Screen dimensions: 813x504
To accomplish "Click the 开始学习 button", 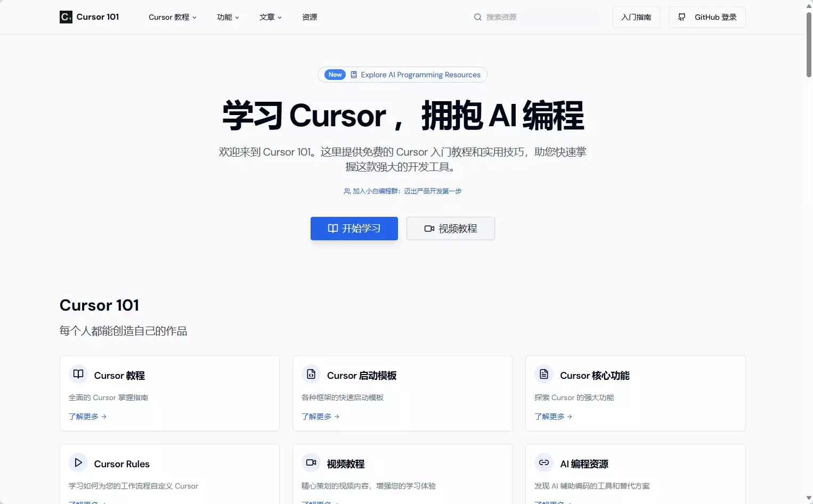I will (x=354, y=229).
